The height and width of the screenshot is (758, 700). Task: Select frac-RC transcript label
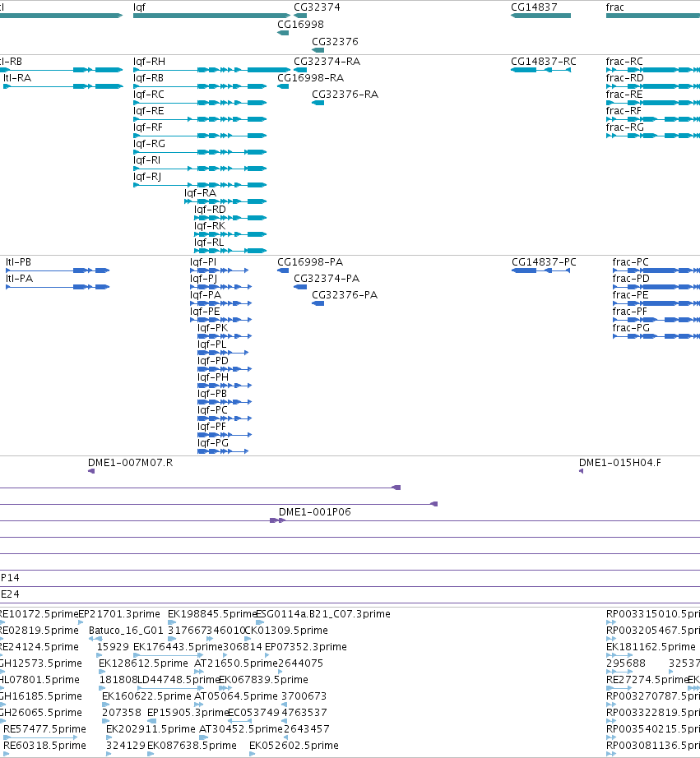(x=624, y=62)
